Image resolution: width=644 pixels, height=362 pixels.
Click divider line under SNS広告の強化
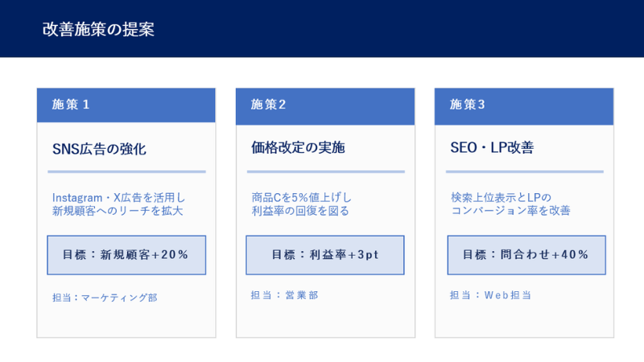pyautogui.click(x=126, y=171)
